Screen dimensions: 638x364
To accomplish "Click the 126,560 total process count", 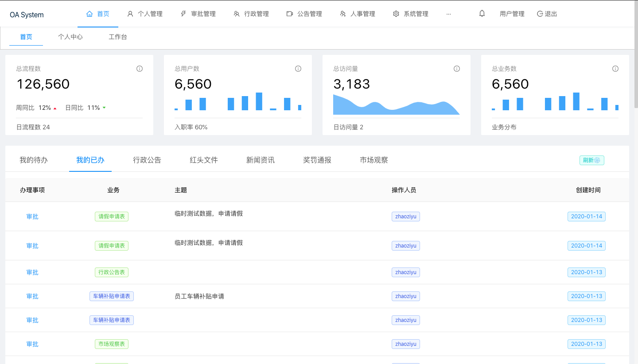I will 43,84.
